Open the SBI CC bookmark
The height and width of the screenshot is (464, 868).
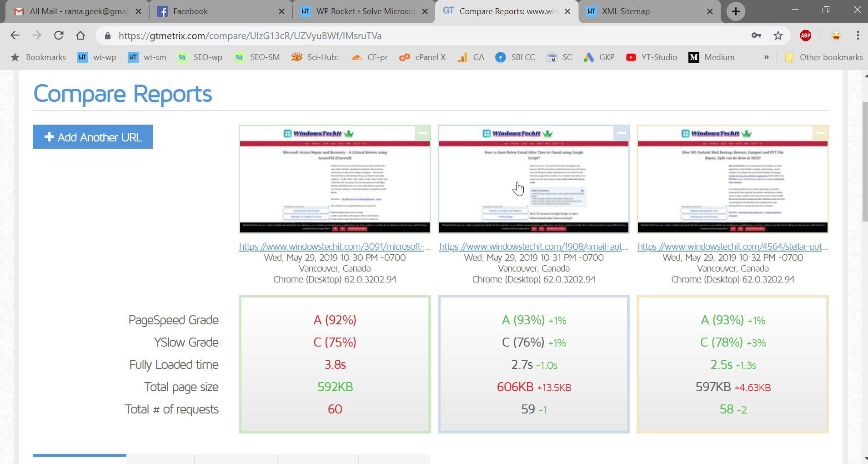pos(515,57)
